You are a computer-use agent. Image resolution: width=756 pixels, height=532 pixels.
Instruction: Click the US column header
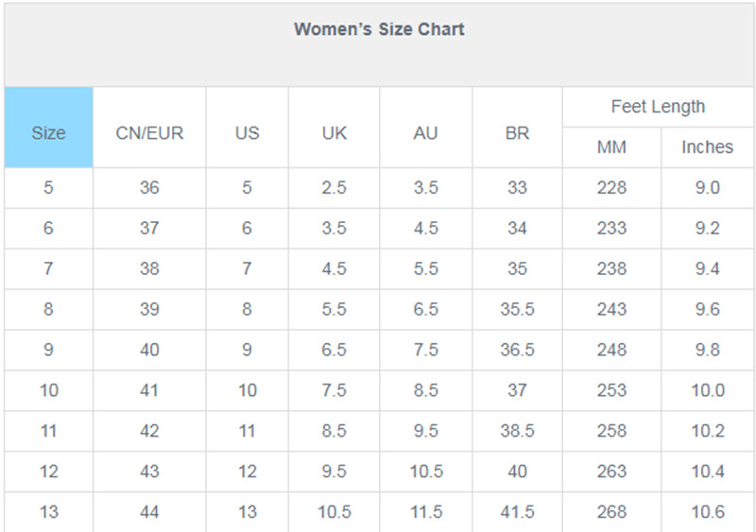tap(247, 128)
